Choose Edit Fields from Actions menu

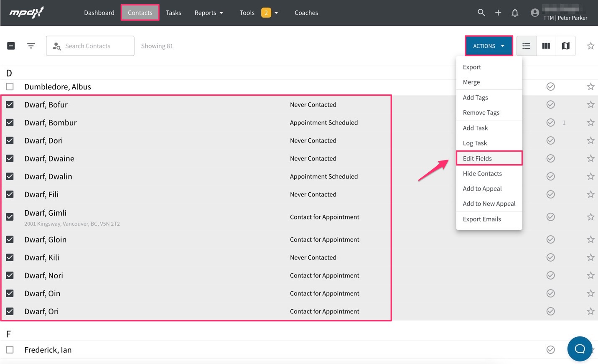click(489, 158)
